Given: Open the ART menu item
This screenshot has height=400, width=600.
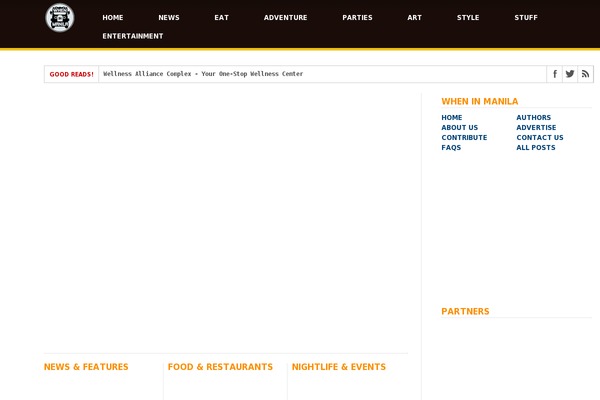Looking at the screenshot, I should [414, 18].
